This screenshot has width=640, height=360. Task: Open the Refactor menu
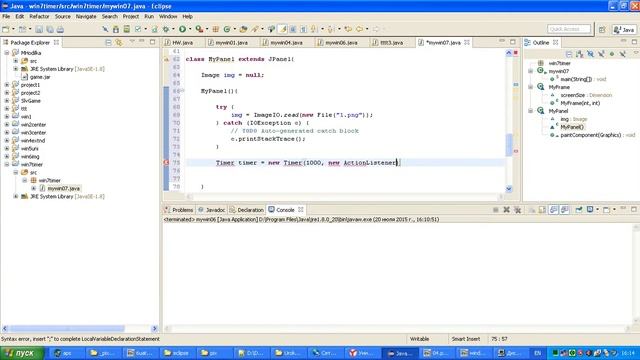point(39,16)
